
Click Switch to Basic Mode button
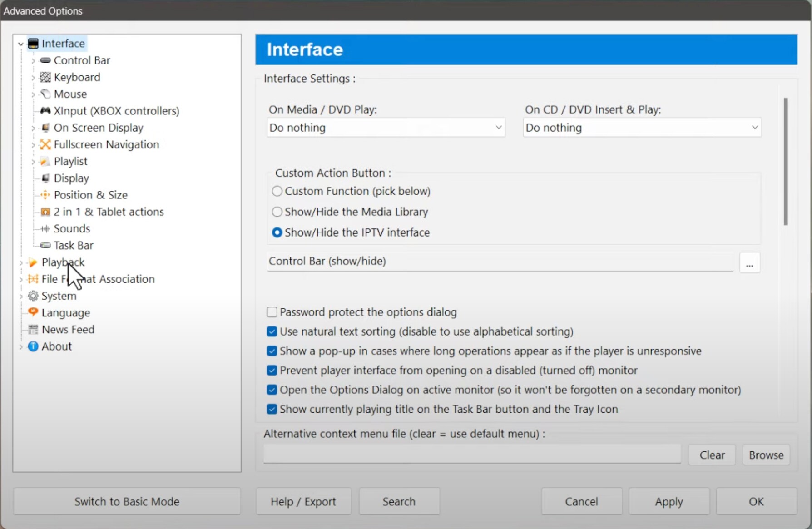point(127,501)
